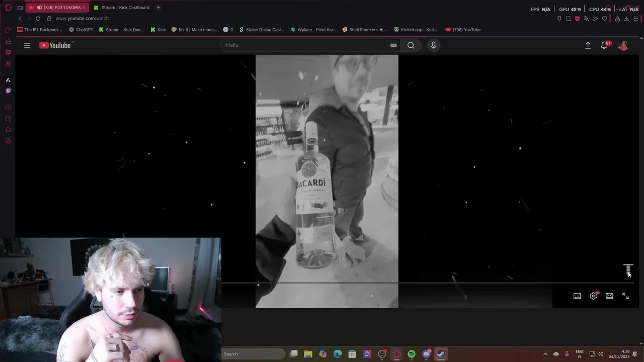Take a snapshot with the capture icon
This screenshot has height=362, width=644.
click(x=568, y=19)
